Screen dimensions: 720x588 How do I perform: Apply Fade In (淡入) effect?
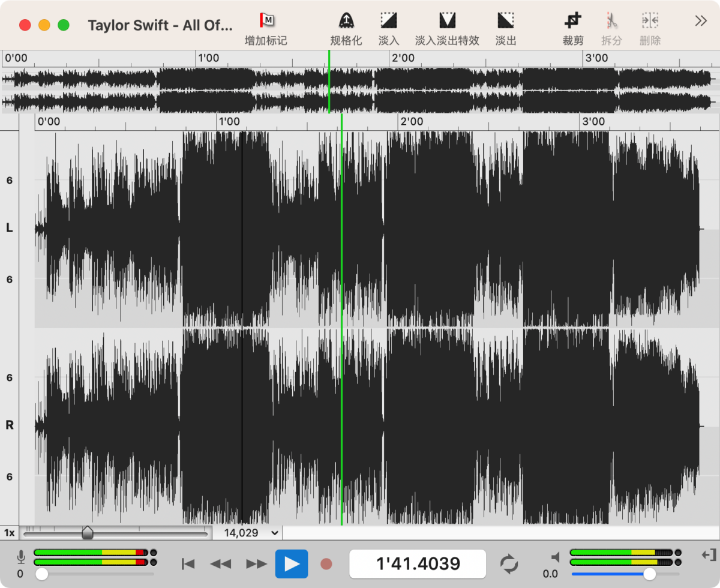[389, 20]
